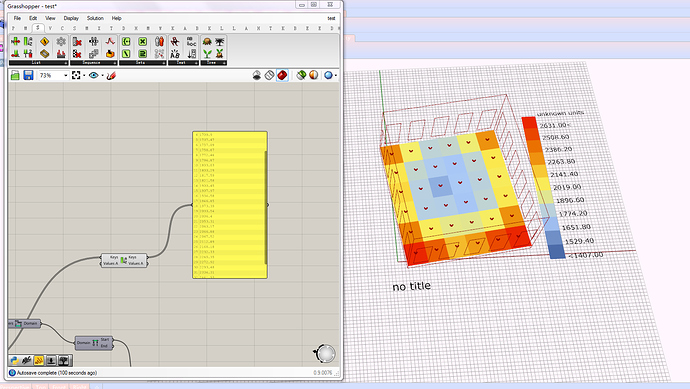The image size is (690, 389).
Task: Open the Solution menu
Action: (x=95, y=18)
